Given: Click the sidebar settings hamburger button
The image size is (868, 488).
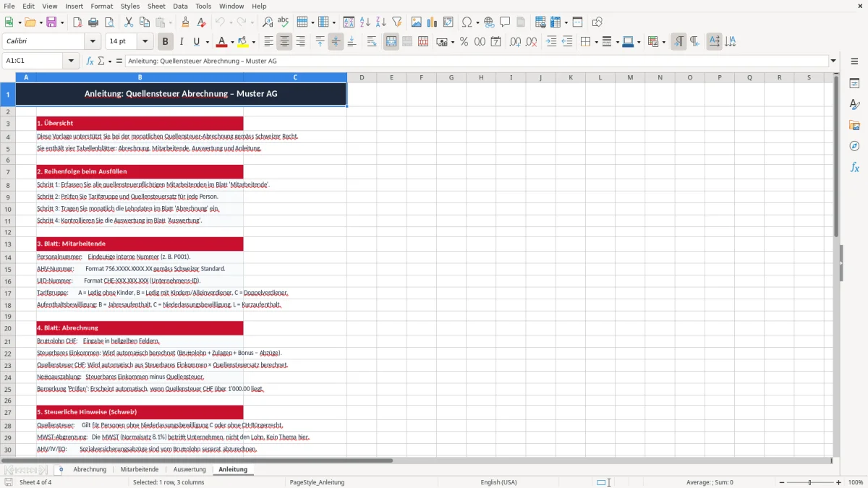Looking at the screenshot, I should (x=854, y=61).
